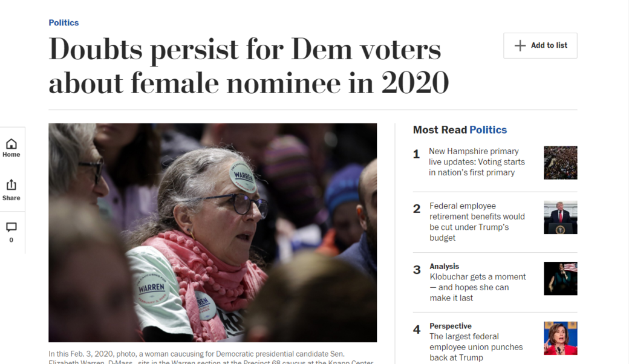Open the New Hampshire primary live updates link
This screenshot has height=364, width=629.
[477, 161]
